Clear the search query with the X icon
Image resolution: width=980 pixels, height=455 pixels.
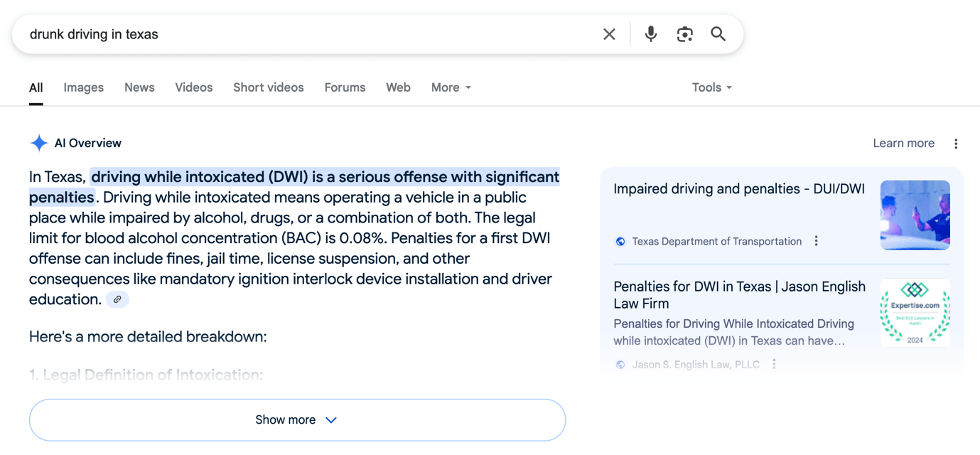(x=609, y=34)
